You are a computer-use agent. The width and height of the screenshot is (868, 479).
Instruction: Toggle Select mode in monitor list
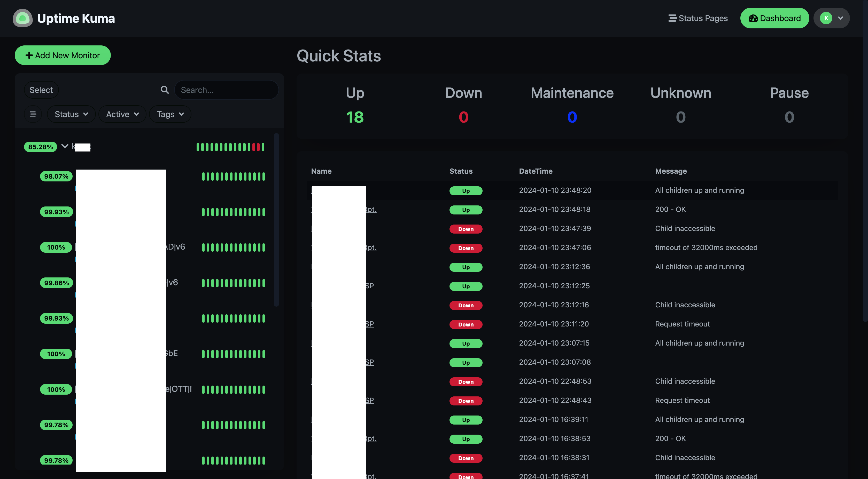coord(41,90)
